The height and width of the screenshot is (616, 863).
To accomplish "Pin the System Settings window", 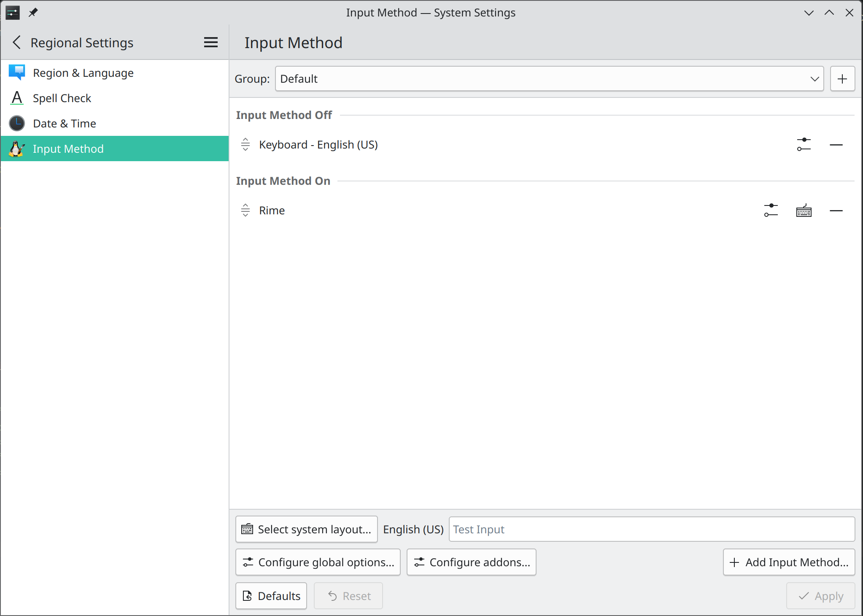I will [33, 13].
